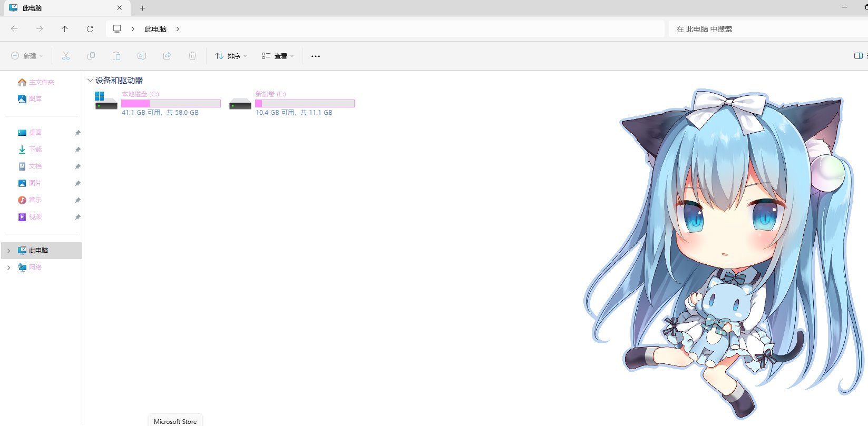868x426 pixels.
Task: Click the monitor icon in address bar
Action: point(117,29)
